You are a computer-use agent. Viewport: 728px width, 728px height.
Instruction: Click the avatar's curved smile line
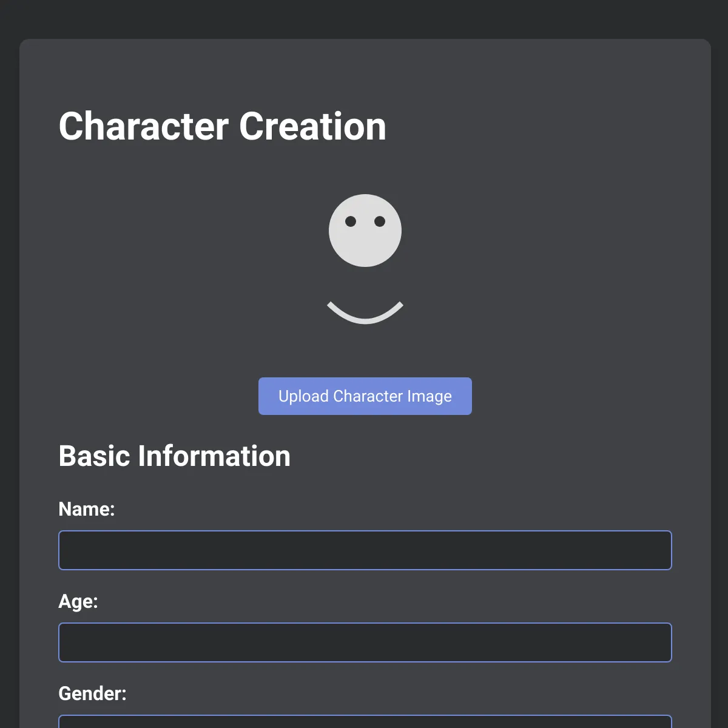click(365, 313)
